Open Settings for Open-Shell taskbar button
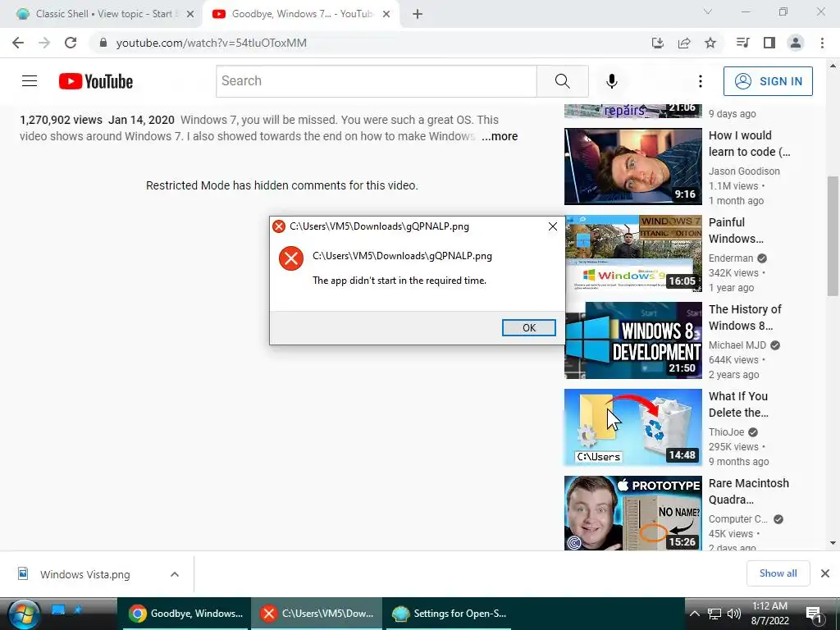Image resolution: width=840 pixels, height=630 pixels. tap(449, 614)
